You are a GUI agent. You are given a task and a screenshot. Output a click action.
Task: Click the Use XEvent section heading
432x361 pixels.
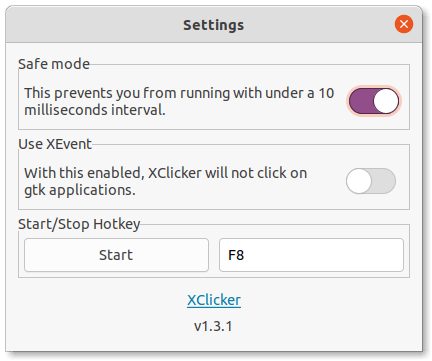[55, 144]
